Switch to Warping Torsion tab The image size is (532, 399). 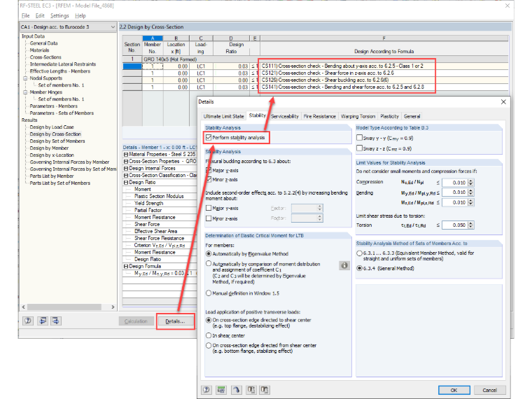(x=358, y=116)
